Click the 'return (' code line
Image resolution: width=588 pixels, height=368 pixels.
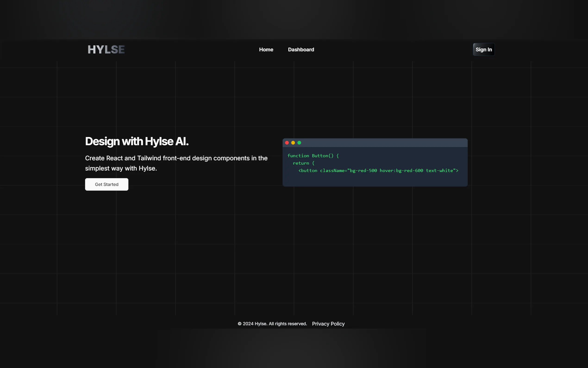(303, 163)
